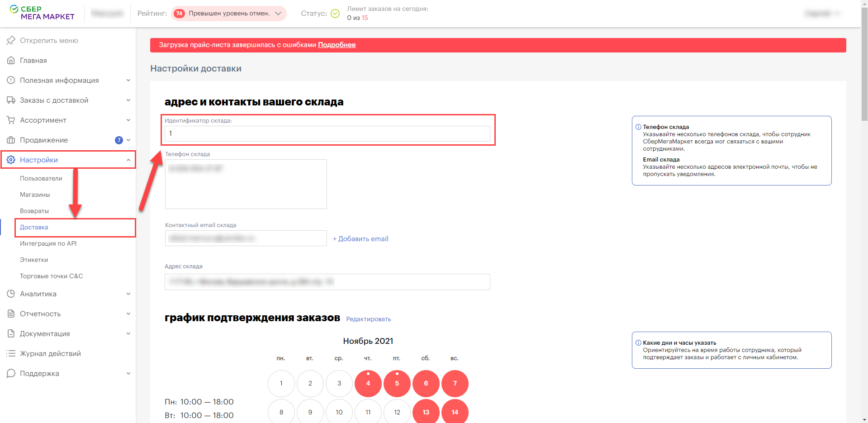Image resolution: width=868 pixels, height=423 pixels.
Task: Click the document icon for Отчетность
Action: pos(11,314)
